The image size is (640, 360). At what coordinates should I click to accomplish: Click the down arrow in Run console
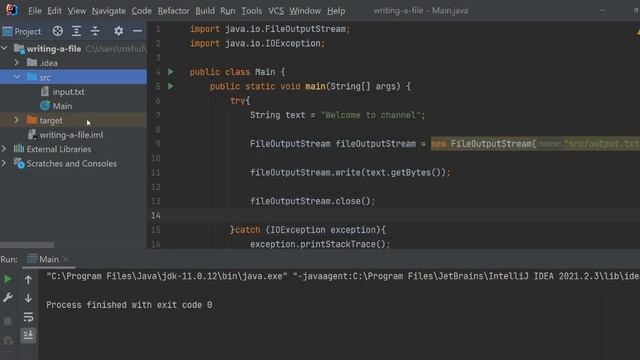pyautogui.click(x=28, y=298)
